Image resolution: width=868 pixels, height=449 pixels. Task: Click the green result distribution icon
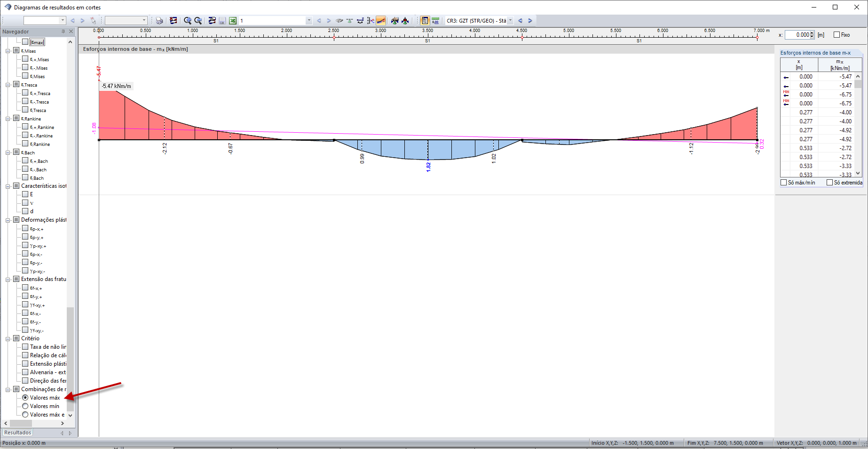point(395,21)
